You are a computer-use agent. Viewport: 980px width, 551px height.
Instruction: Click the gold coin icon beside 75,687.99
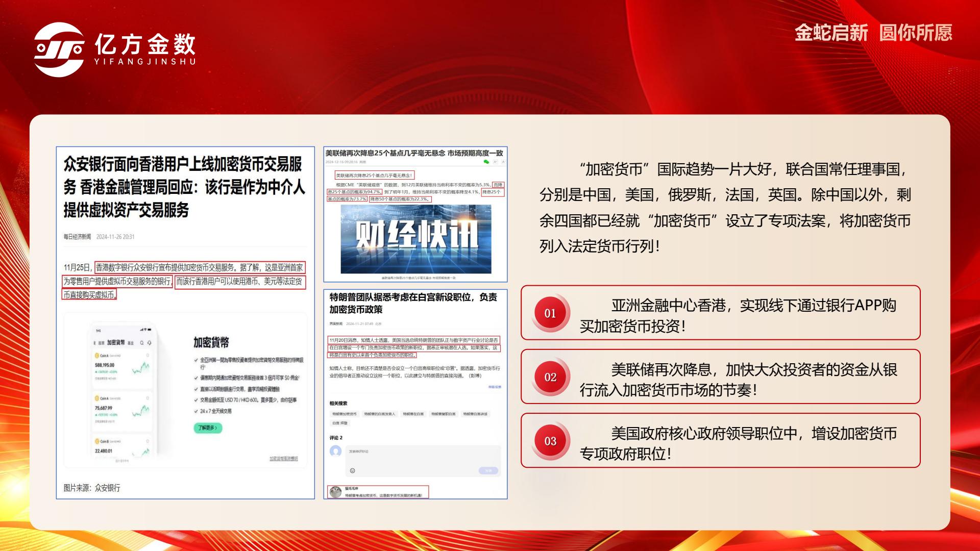[x=97, y=398]
